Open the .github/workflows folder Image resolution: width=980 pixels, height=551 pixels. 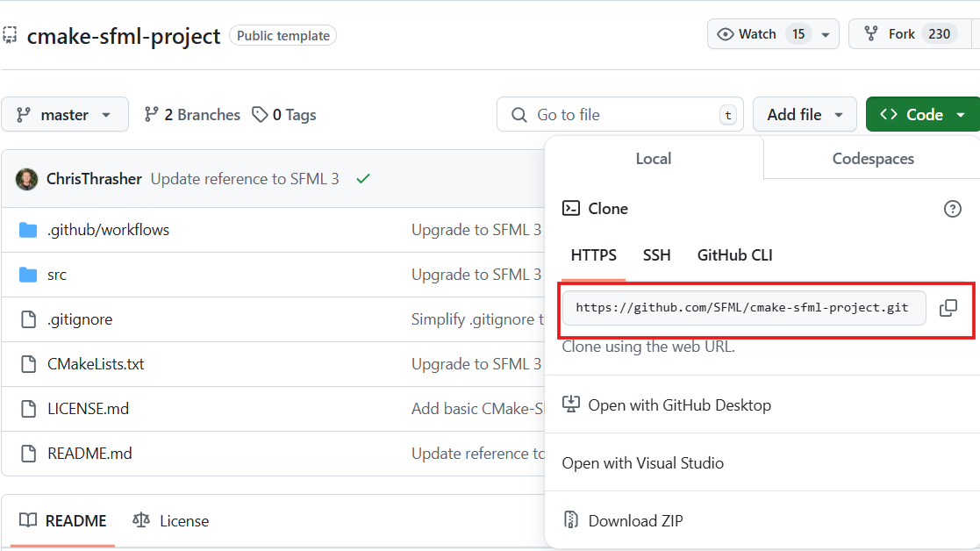pos(108,230)
